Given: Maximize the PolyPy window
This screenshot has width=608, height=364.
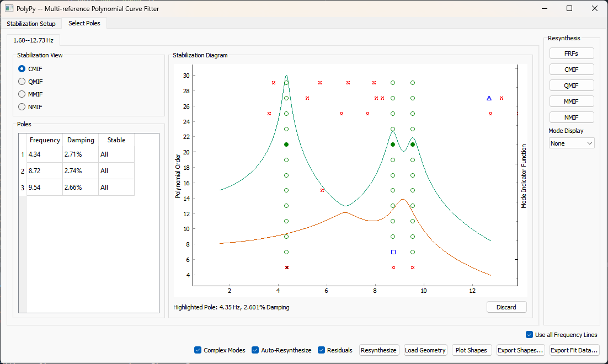Looking at the screenshot, I should 569,8.
